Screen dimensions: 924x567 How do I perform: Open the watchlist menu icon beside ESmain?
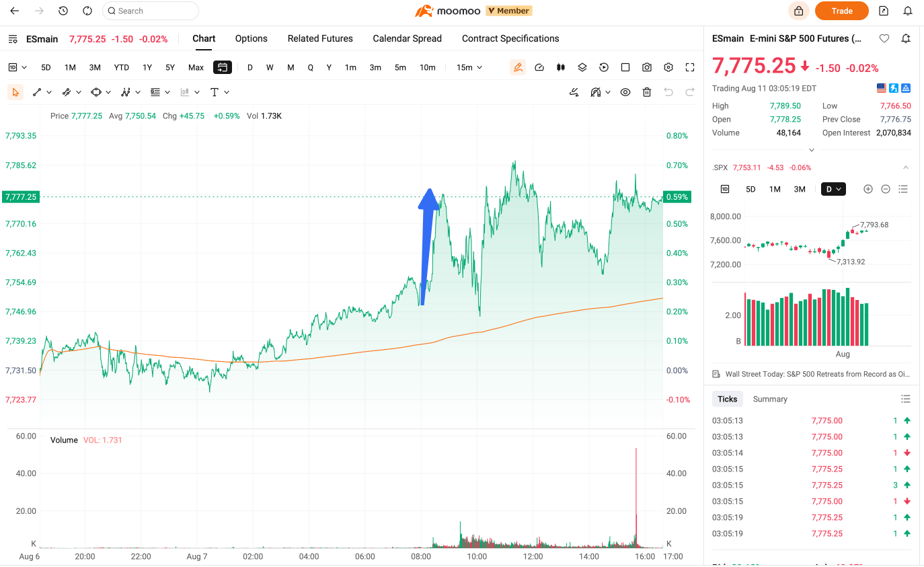pos(13,39)
